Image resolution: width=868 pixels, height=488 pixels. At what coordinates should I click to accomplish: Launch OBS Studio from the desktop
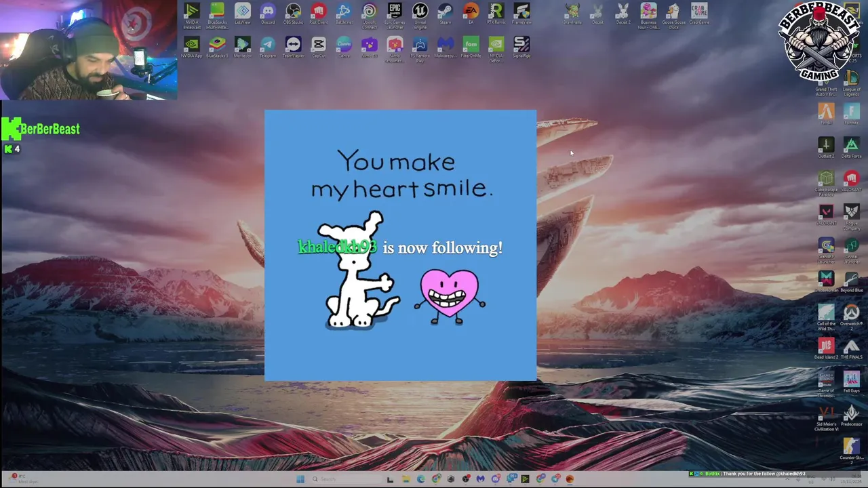click(293, 14)
